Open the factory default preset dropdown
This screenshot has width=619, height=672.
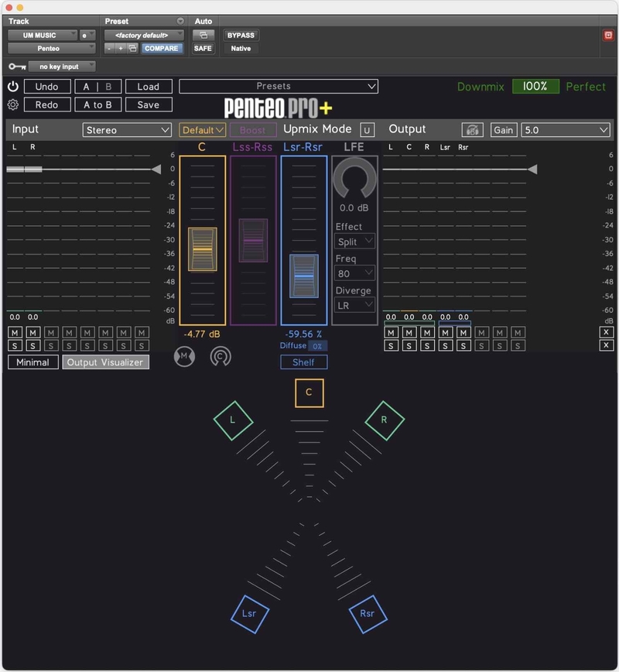tap(144, 35)
